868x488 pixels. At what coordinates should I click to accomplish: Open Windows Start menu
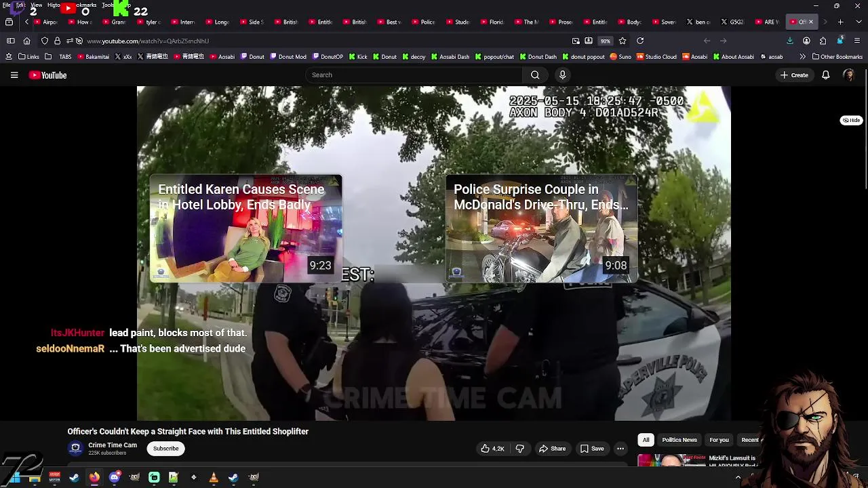(15, 477)
